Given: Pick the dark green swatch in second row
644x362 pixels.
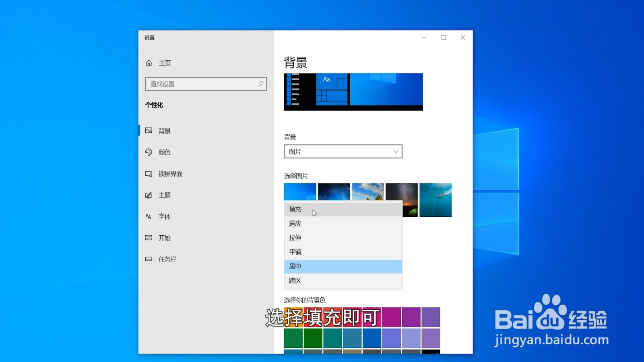Looking at the screenshot, I should point(313,338).
